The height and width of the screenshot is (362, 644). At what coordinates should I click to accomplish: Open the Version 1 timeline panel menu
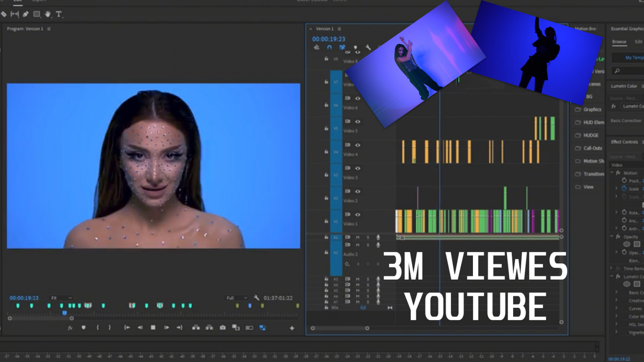tap(339, 29)
